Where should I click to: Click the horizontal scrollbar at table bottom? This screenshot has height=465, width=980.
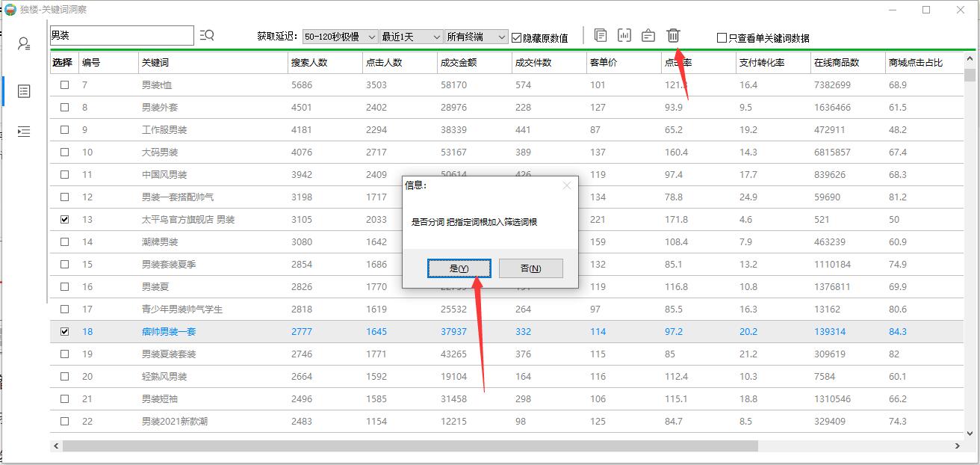(x=411, y=446)
